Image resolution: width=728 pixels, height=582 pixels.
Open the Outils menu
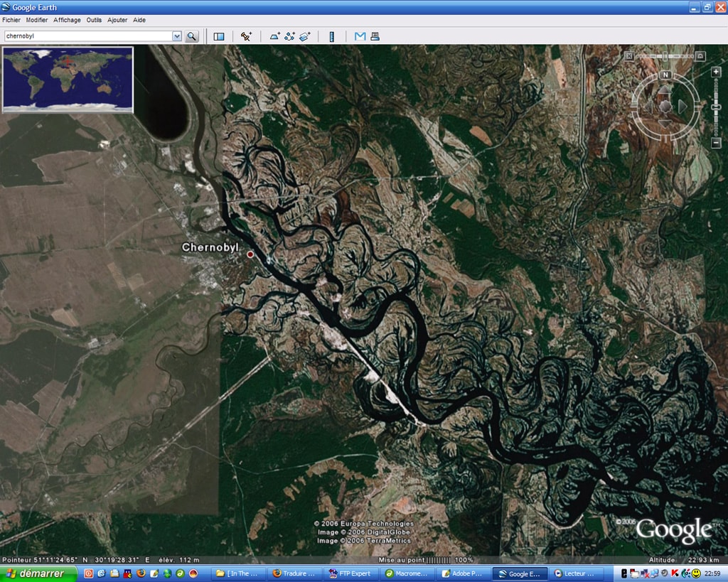pos(94,20)
